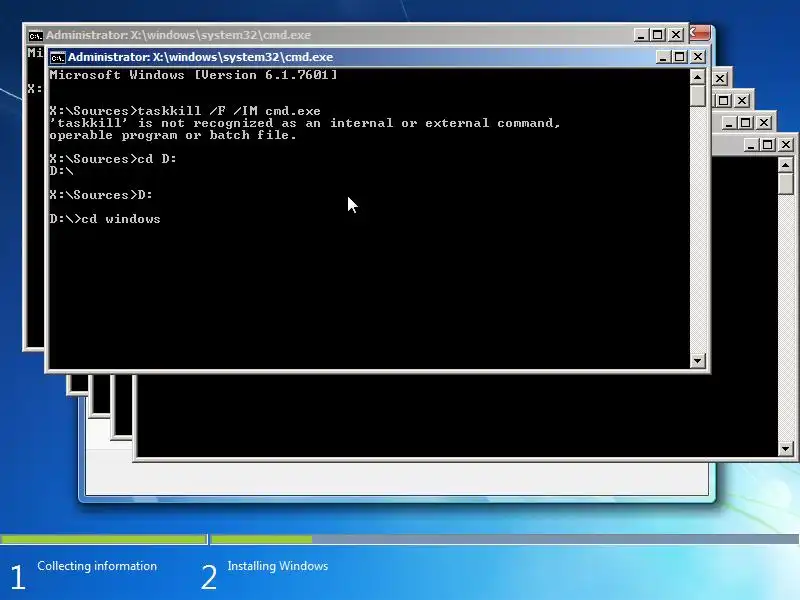Viewport: 800px width, 600px height.
Task: Click the 'taskkill /F /IM cmd.exe' command line
Action: [185, 111]
